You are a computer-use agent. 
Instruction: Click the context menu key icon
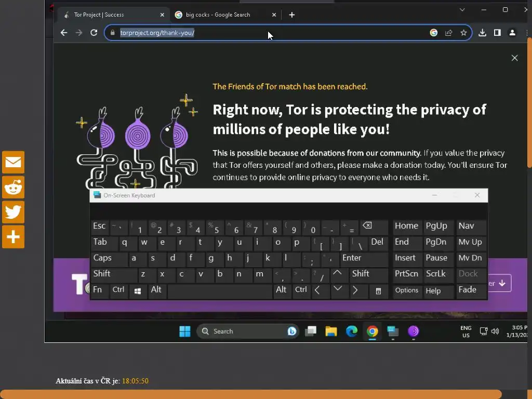pos(379,291)
